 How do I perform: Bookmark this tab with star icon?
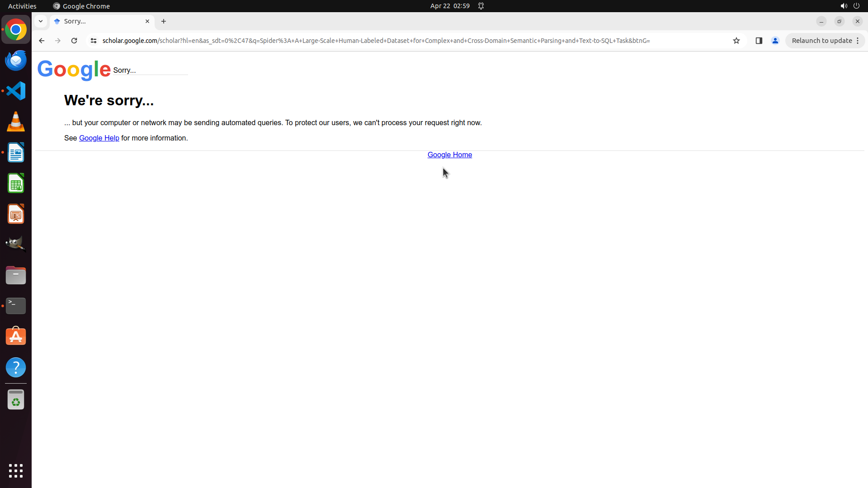tap(736, 41)
